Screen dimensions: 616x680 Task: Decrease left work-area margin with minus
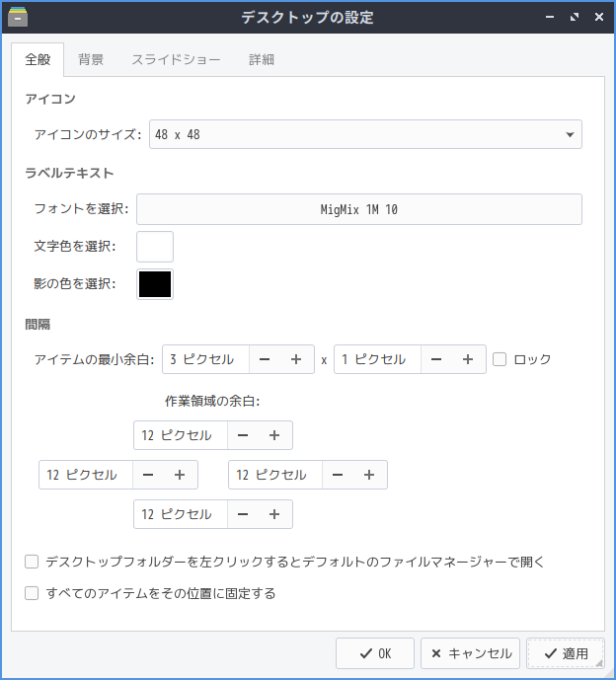pos(148,475)
